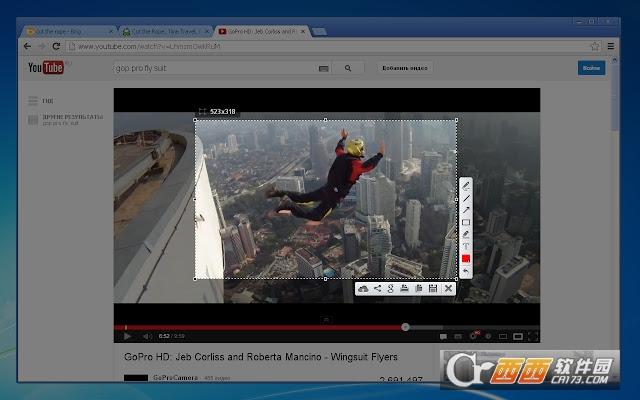Search similar images on Google

click(391, 289)
